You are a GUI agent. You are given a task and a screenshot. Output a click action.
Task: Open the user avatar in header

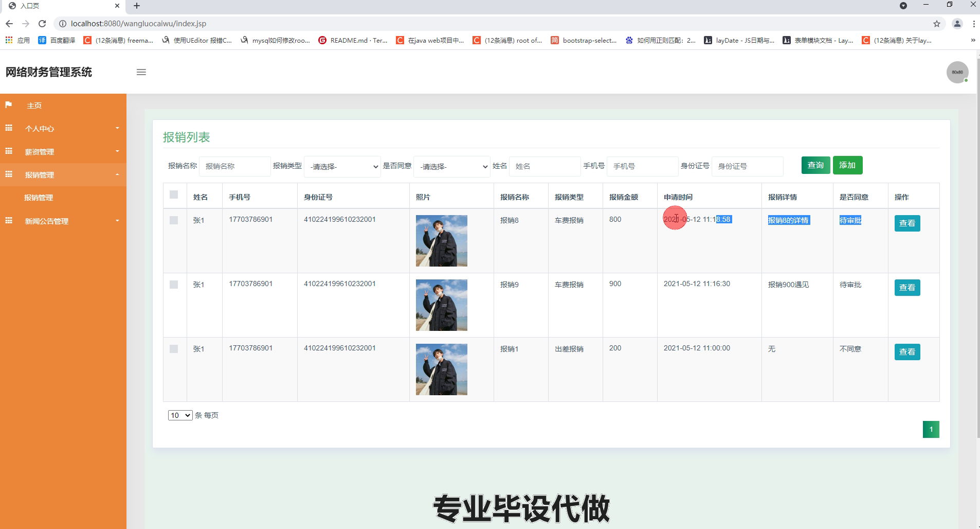tap(957, 72)
